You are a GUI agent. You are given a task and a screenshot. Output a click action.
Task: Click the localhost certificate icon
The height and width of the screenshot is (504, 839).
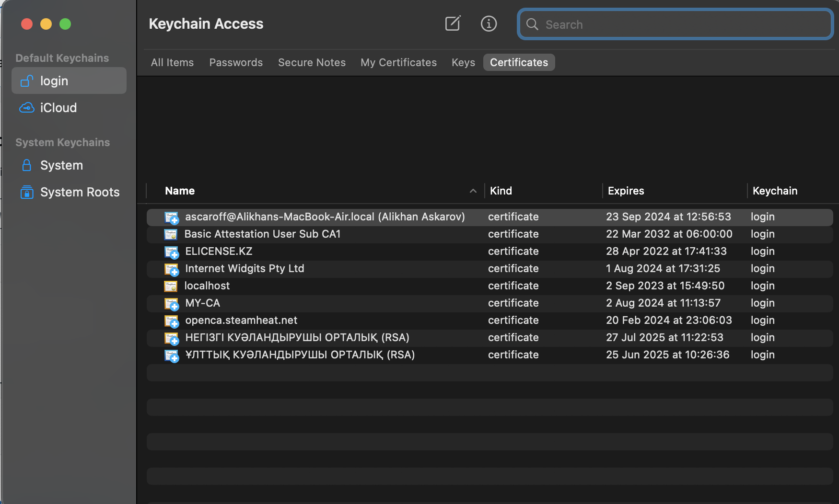coord(171,286)
